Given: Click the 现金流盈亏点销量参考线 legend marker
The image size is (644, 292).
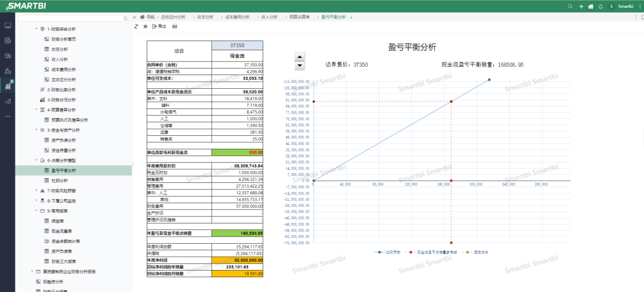Looking at the screenshot, I should (x=411, y=251).
